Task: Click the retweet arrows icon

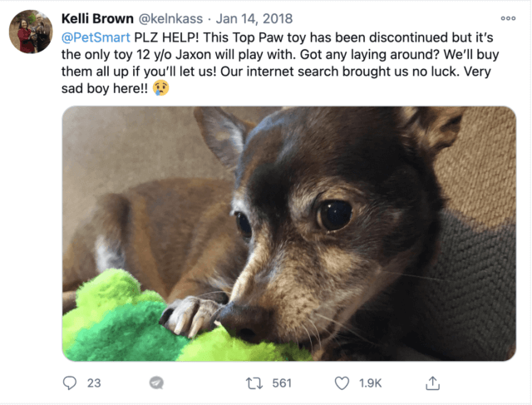Action: [x=254, y=383]
